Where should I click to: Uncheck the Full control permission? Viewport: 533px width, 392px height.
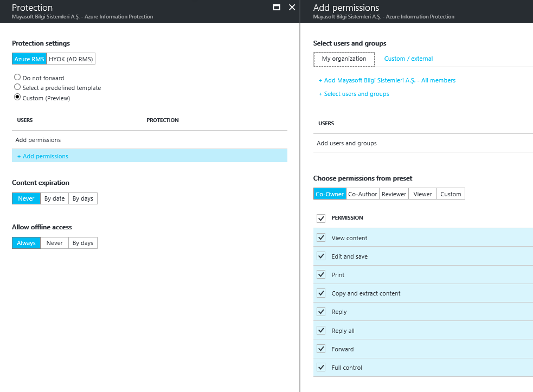321,367
